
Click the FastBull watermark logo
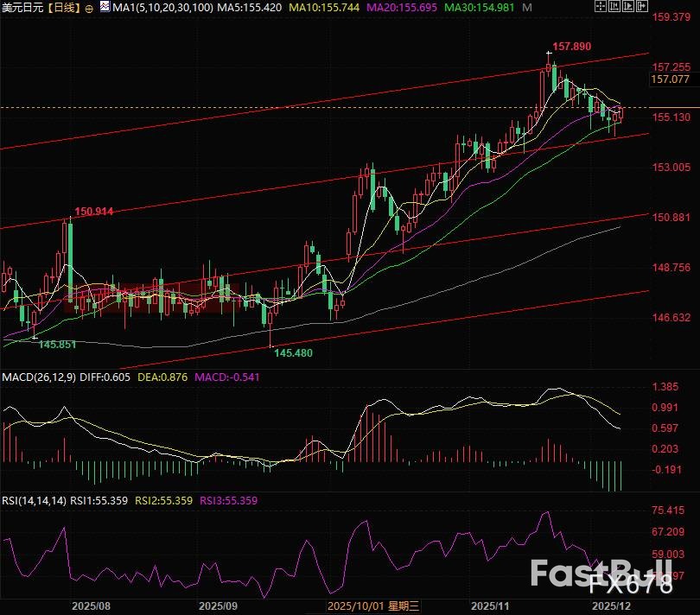pos(600,574)
